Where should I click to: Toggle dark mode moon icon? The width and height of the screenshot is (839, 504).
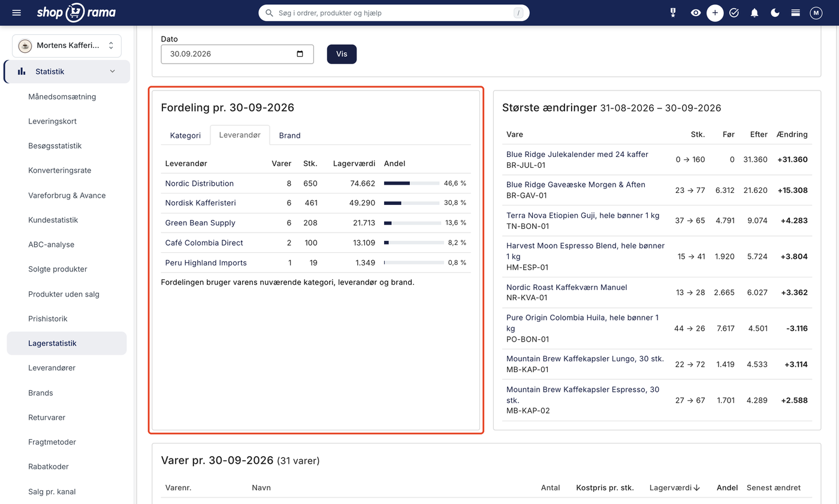point(775,13)
